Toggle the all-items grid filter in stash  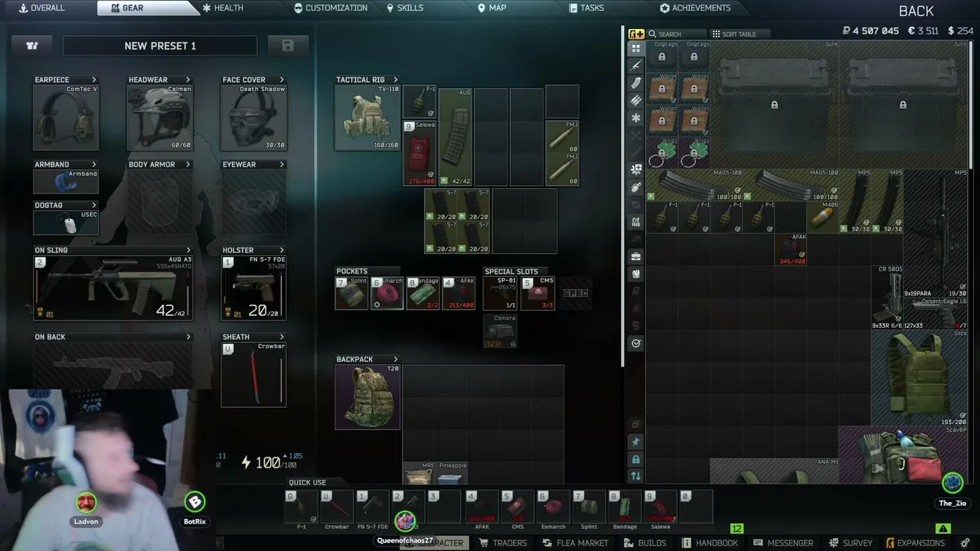pyautogui.click(x=636, y=48)
